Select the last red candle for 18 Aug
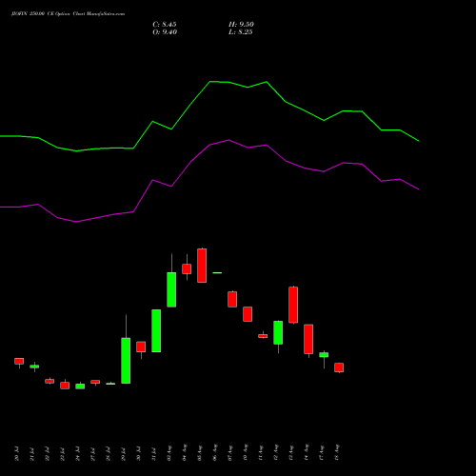 point(339,367)
